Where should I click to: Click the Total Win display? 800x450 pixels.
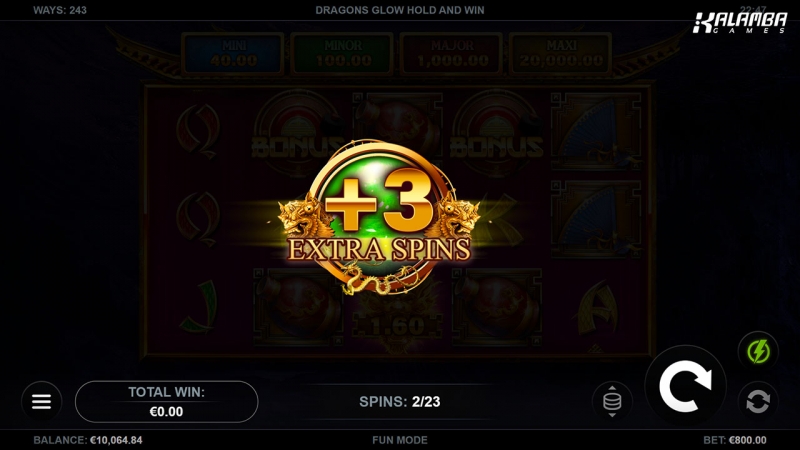pos(166,402)
